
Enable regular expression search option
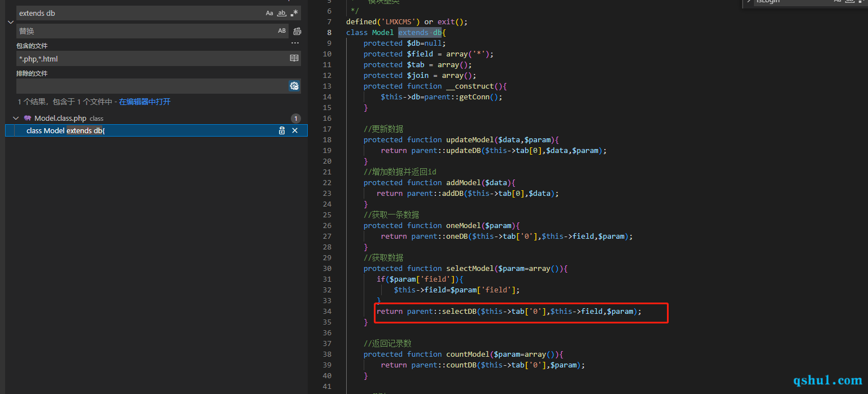click(294, 13)
